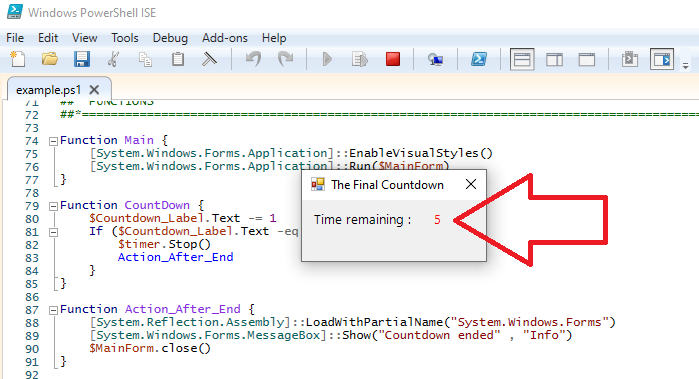Open a script file with the folder icon
The height and width of the screenshot is (379, 699).
49,59
